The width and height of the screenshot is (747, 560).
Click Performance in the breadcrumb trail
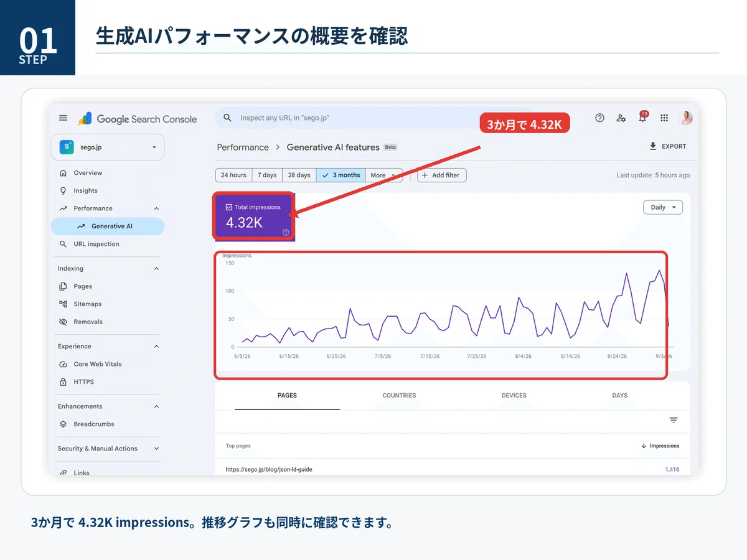point(243,147)
